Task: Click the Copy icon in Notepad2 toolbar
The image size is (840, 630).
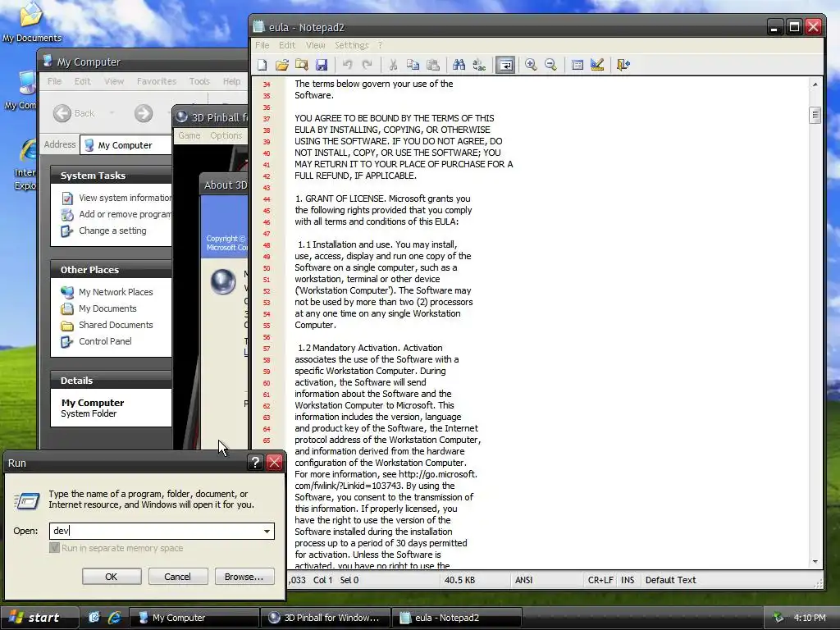Action: tap(413, 65)
